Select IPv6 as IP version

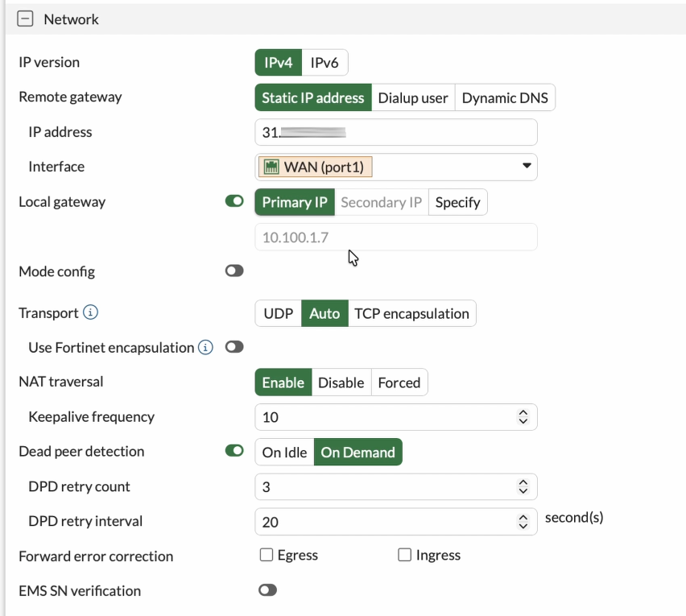pos(324,63)
